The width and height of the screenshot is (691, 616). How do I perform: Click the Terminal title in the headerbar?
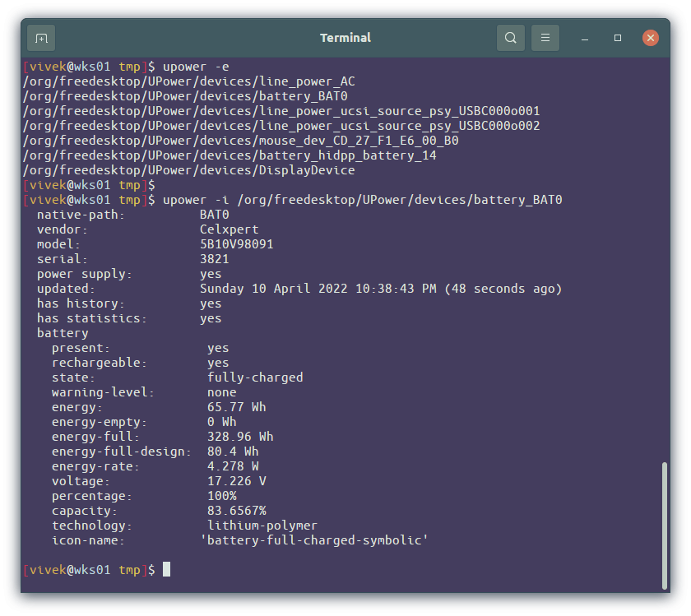pyautogui.click(x=345, y=37)
